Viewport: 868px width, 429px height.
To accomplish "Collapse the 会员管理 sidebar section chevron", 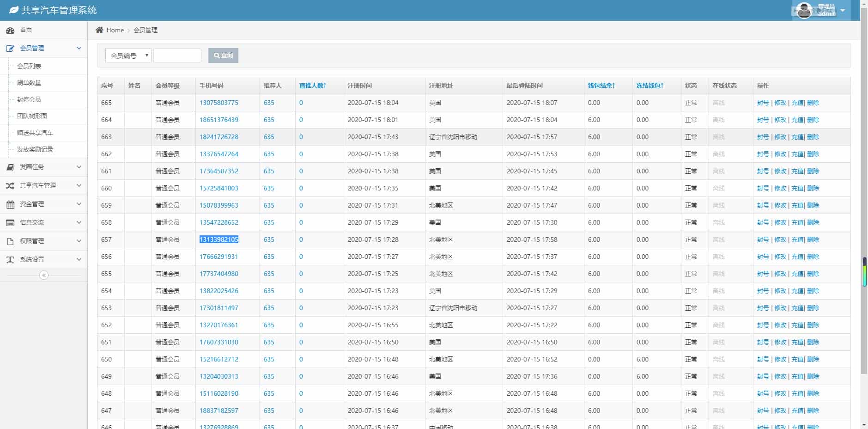I will 79,48.
